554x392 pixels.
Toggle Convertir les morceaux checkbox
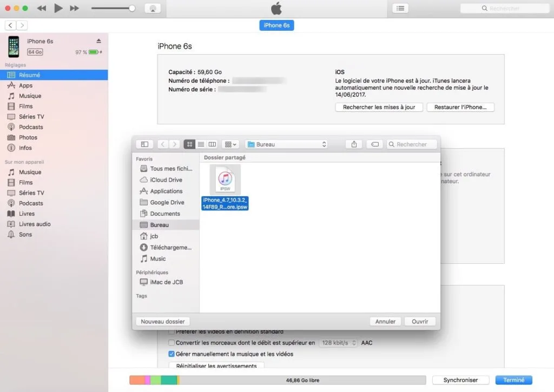coord(172,343)
